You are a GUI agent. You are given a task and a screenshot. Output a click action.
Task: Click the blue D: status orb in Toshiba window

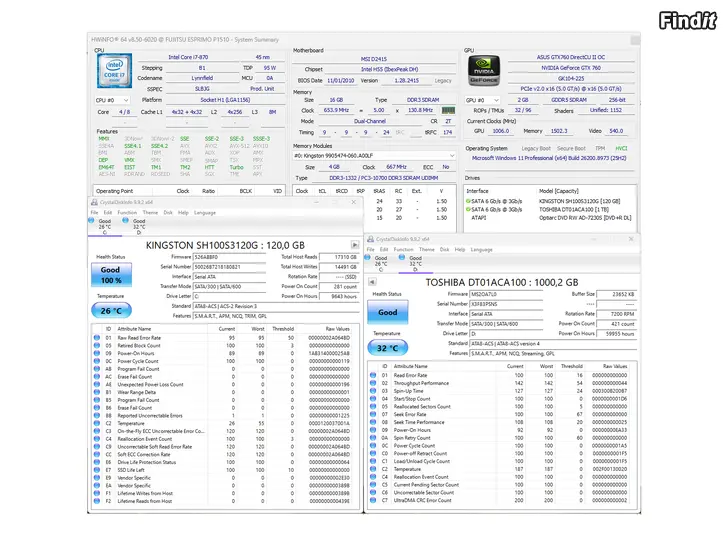[x=402, y=257]
